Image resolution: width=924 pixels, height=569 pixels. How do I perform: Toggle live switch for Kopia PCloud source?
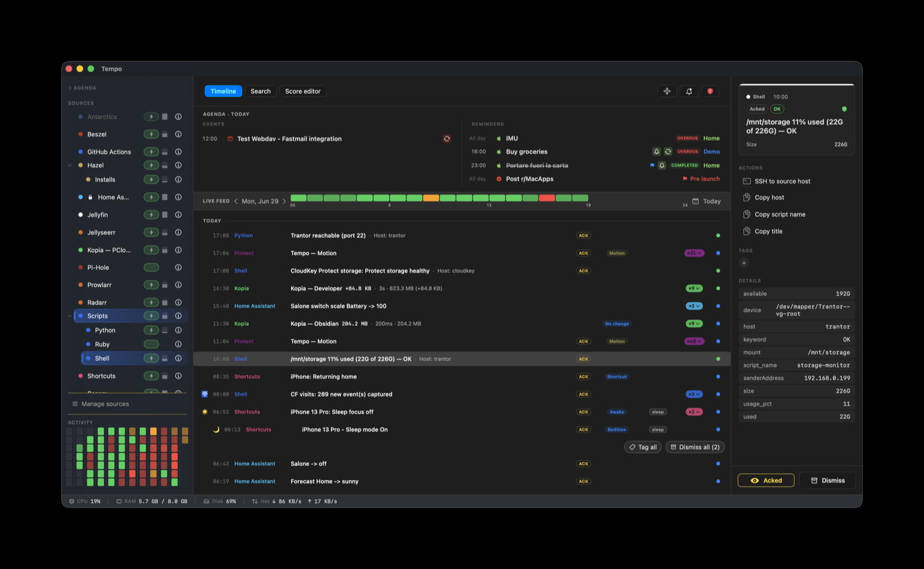tap(151, 250)
